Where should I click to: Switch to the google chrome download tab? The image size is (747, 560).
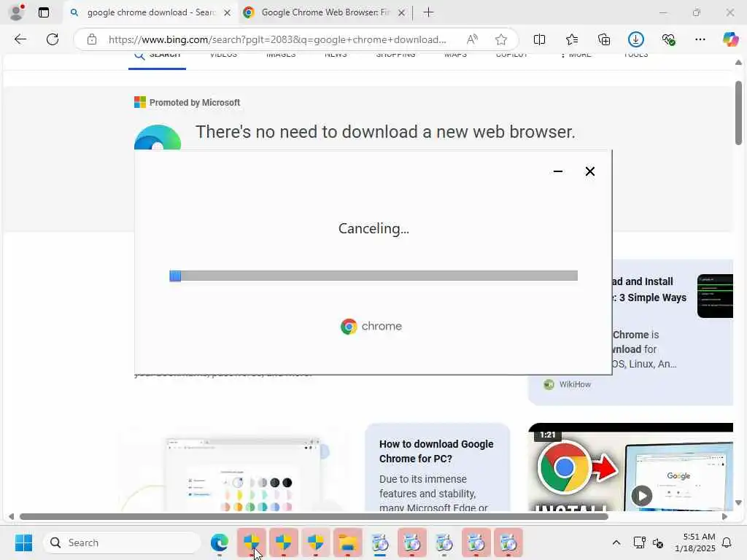[150, 12]
